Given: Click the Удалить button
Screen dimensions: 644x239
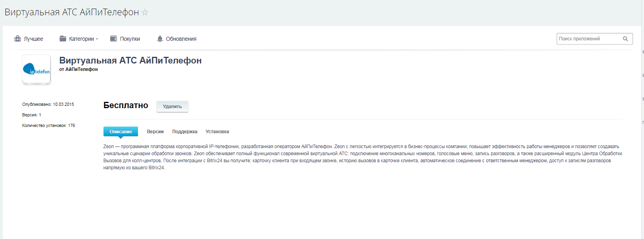Looking at the screenshot, I should 172,107.
